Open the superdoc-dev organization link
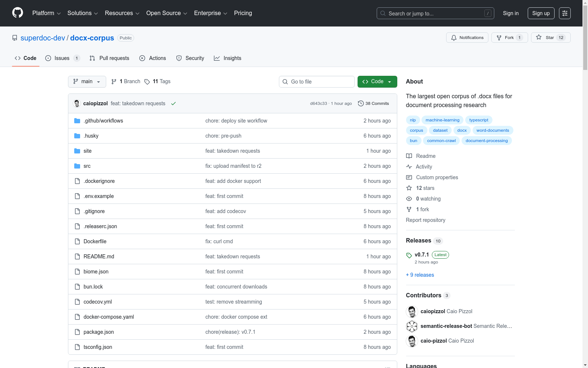The width and height of the screenshot is (588, 368). [x=43, y=38]
